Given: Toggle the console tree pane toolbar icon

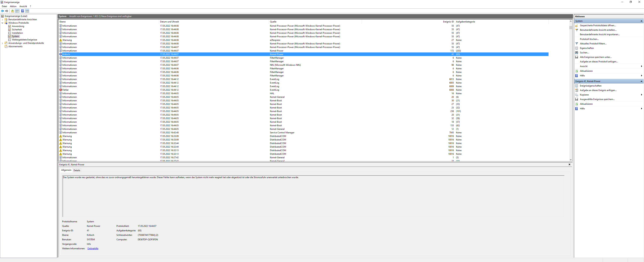Looking at the screenshot, I should click(x=17, y=11).
